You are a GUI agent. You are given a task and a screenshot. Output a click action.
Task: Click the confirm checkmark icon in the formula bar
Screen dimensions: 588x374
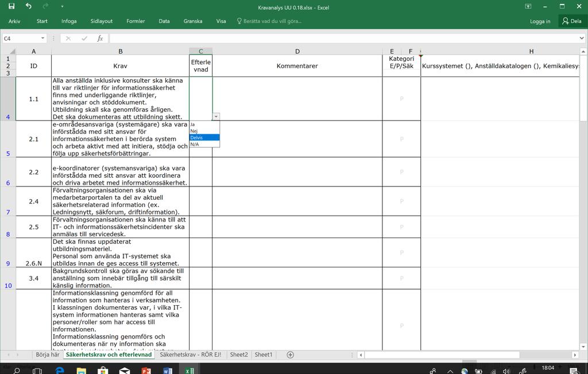(84, 38)
